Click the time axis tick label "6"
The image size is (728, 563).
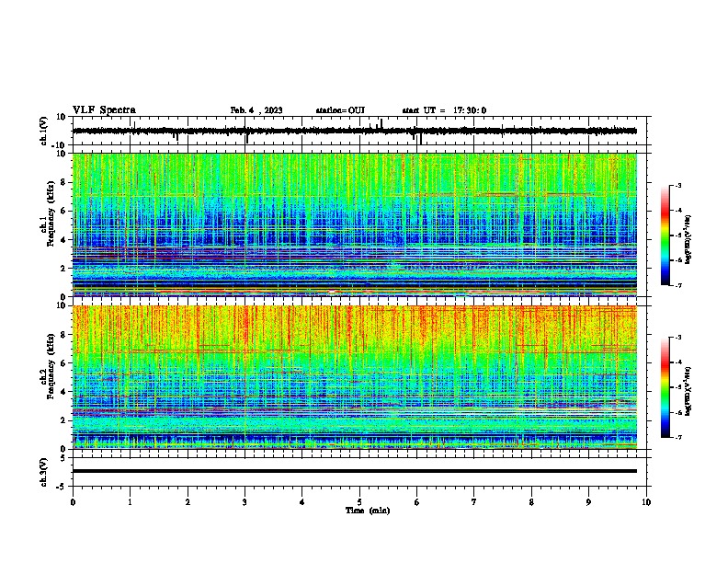pos(417,502)
